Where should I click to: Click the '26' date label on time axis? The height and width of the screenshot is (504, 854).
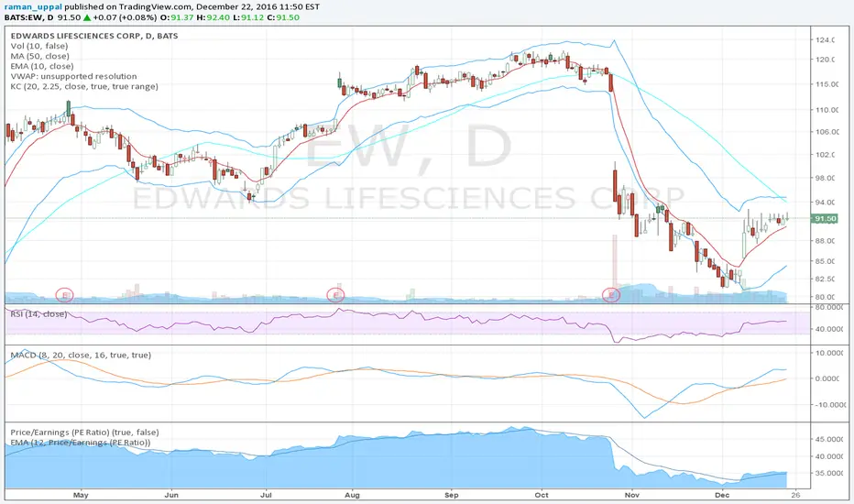pos(795,495)
